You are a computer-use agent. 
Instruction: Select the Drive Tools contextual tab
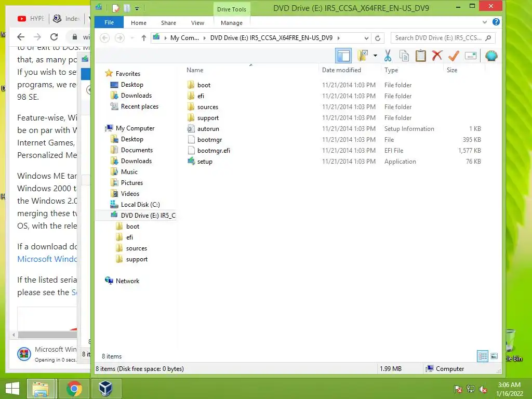232,9
